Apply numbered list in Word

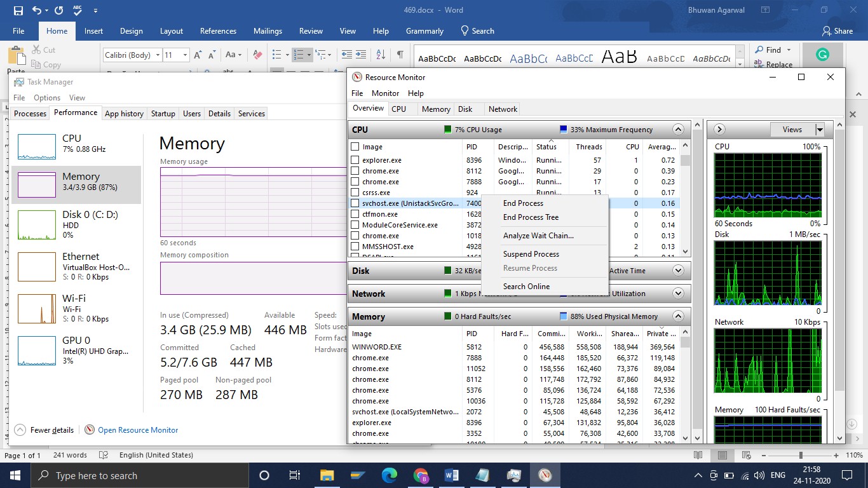point(298,55)
